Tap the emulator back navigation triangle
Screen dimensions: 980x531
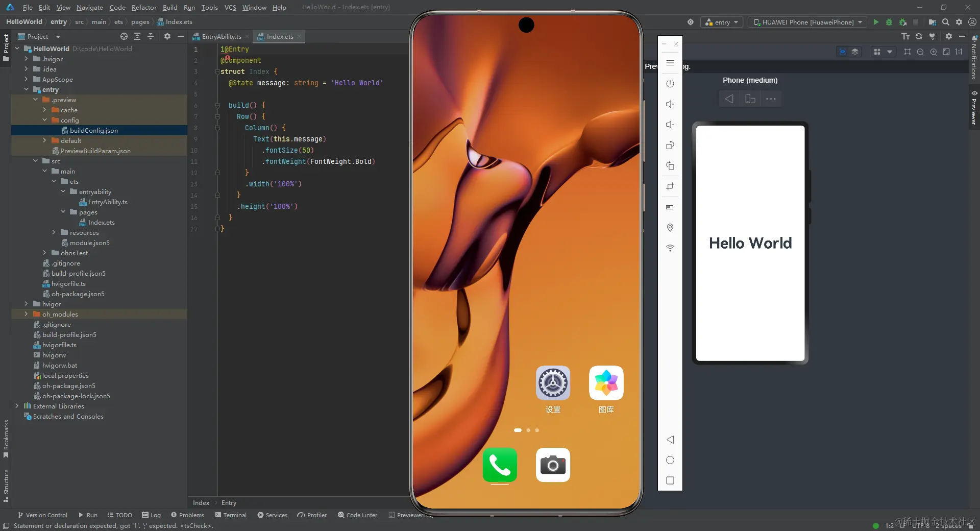coord(670,440)
